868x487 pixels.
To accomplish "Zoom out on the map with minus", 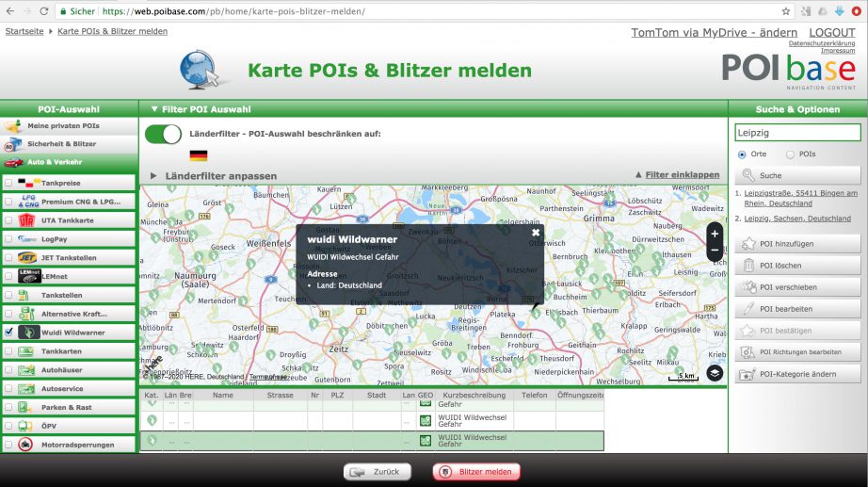I will point(714,252).
